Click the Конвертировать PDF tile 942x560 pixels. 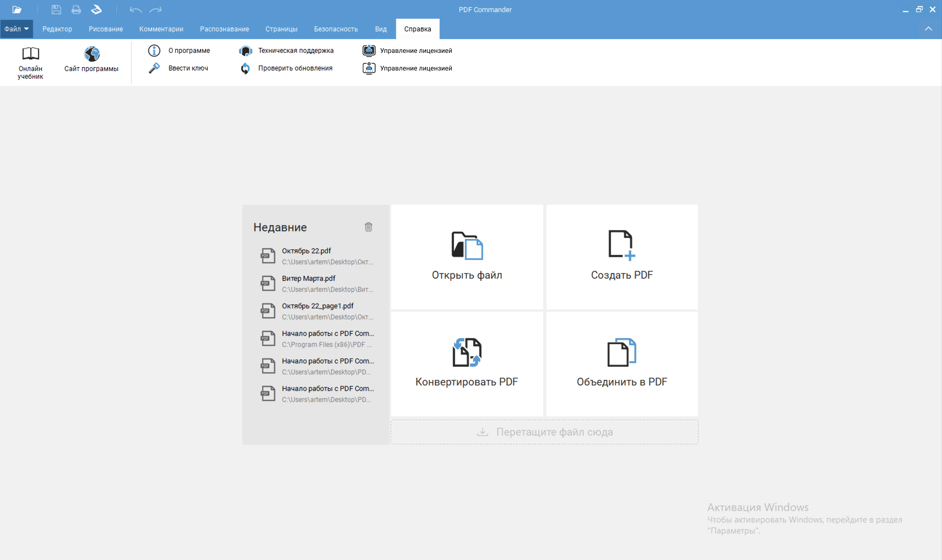[x=467, y=363]
